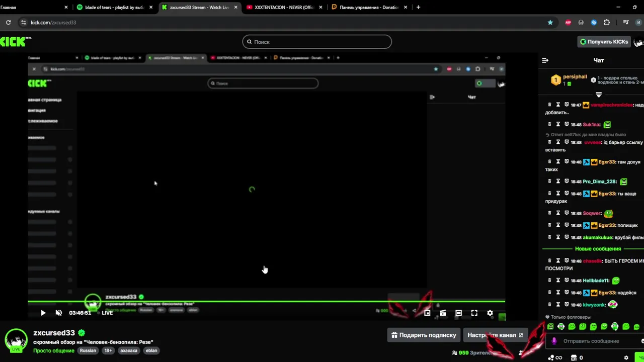Create a clip using the clapperboard icon

[x=443, y=313]
